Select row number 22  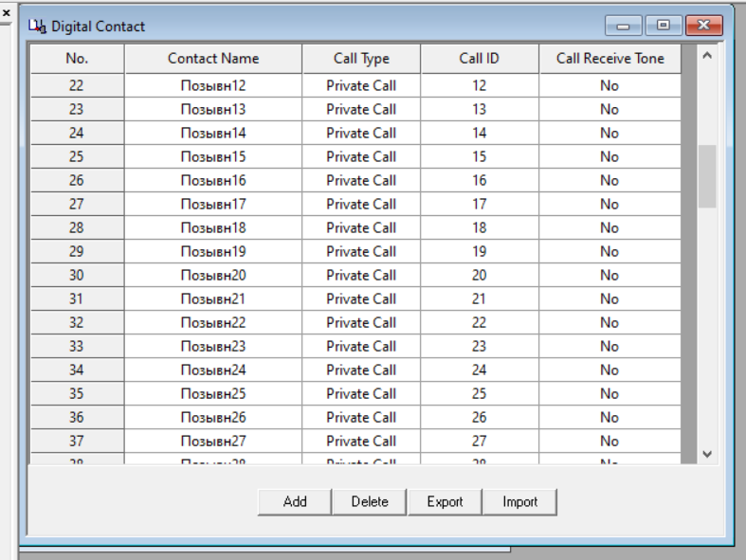tap(77, 85)
